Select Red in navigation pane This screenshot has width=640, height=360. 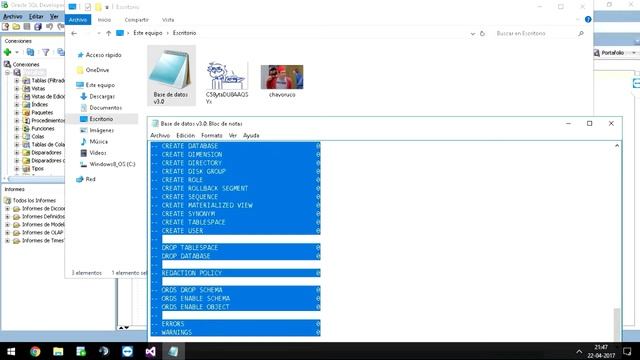coord(90,179)
